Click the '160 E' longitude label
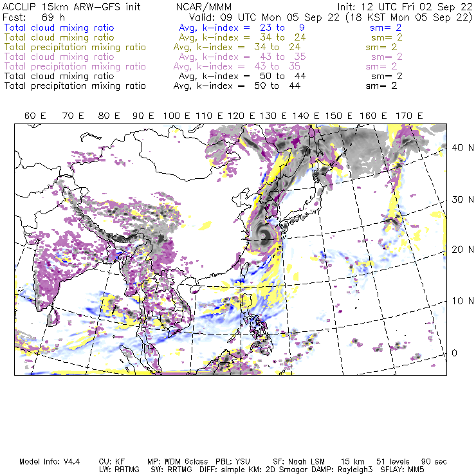 tap(373, 116)
